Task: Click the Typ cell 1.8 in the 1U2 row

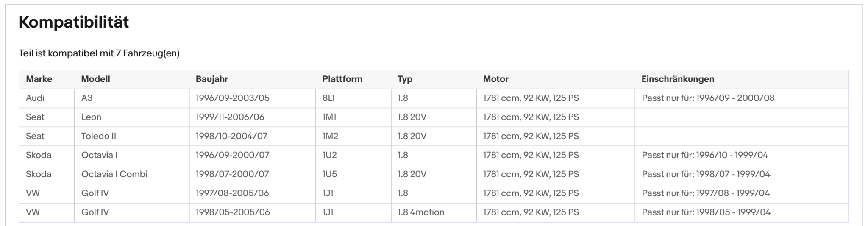Action: (434, 156)
